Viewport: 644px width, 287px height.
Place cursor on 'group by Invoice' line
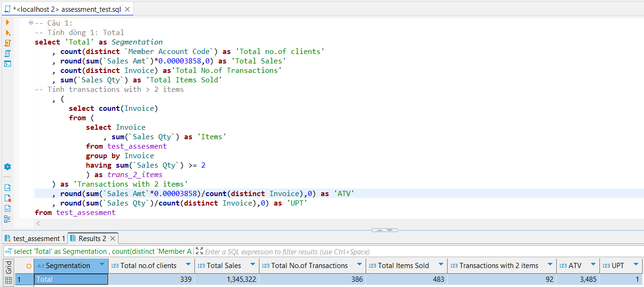point(120,156)
